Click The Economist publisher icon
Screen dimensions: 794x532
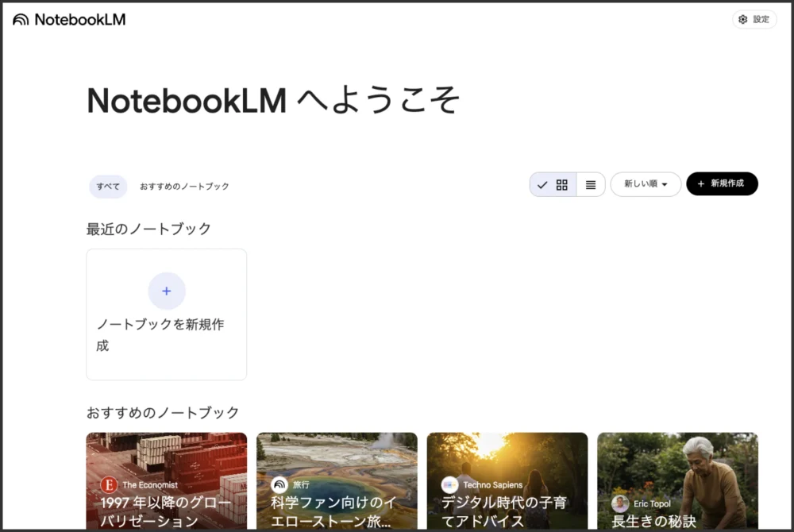coord(109,484)
